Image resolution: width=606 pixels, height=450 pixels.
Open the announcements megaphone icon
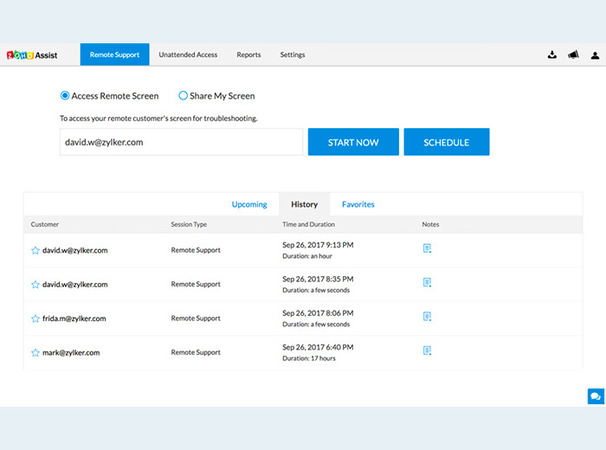574,55
